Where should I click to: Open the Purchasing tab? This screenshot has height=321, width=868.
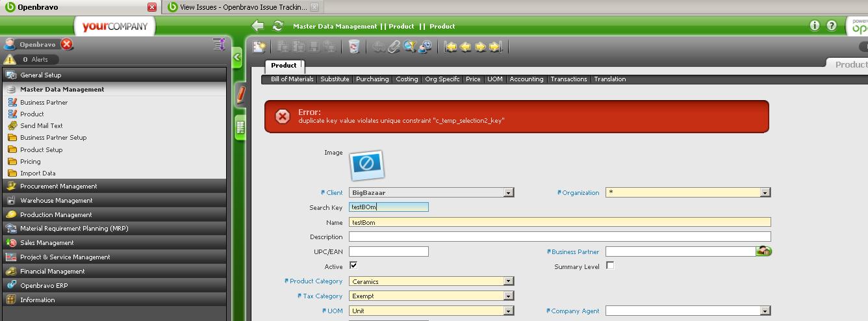[x=372, y=79]
